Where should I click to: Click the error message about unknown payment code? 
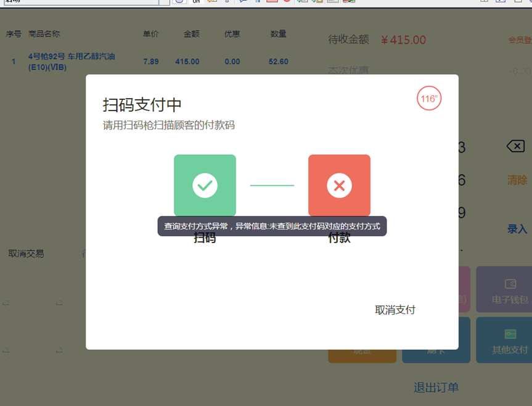point(272,226)
